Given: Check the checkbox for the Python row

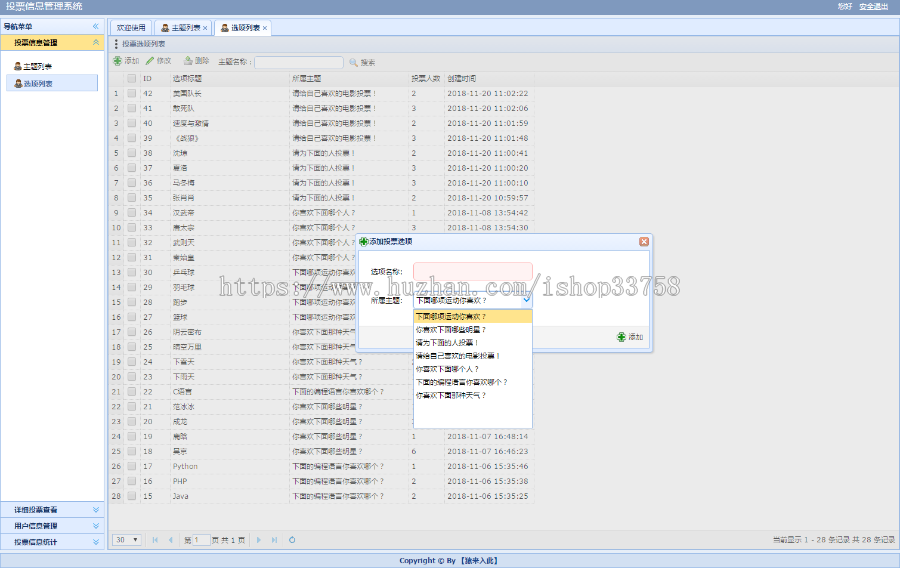Looking at the screenshot, I should (x=131, y=466).
